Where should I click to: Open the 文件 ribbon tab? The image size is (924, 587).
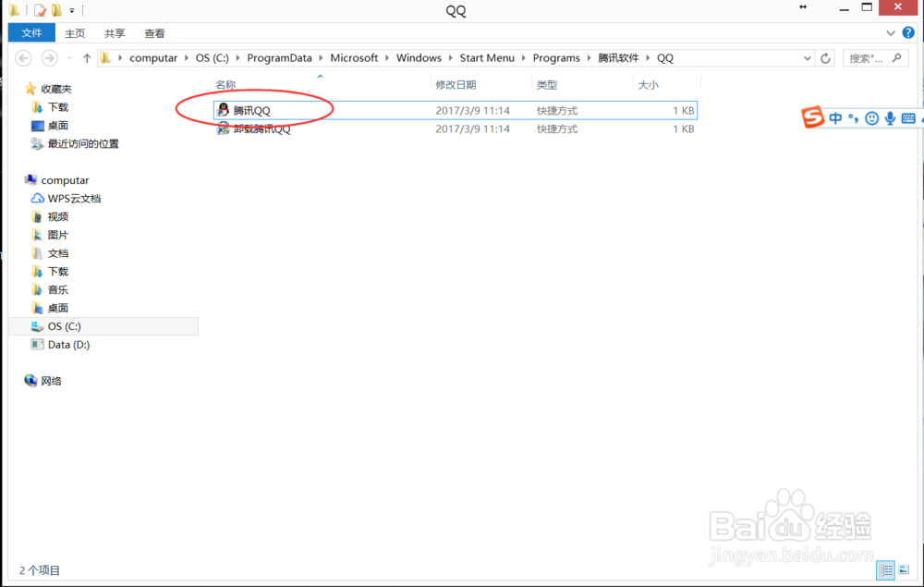click(x=31, y=33)
